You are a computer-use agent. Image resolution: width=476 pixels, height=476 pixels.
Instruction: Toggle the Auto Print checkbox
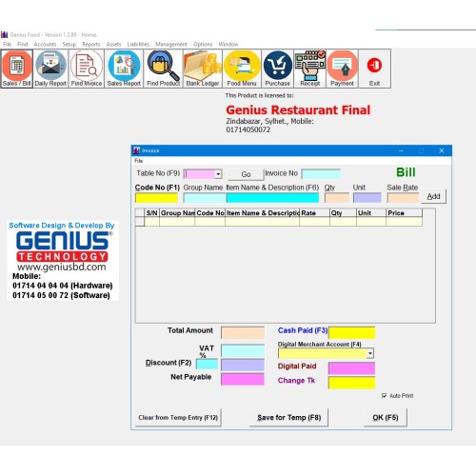pos(384,396)
